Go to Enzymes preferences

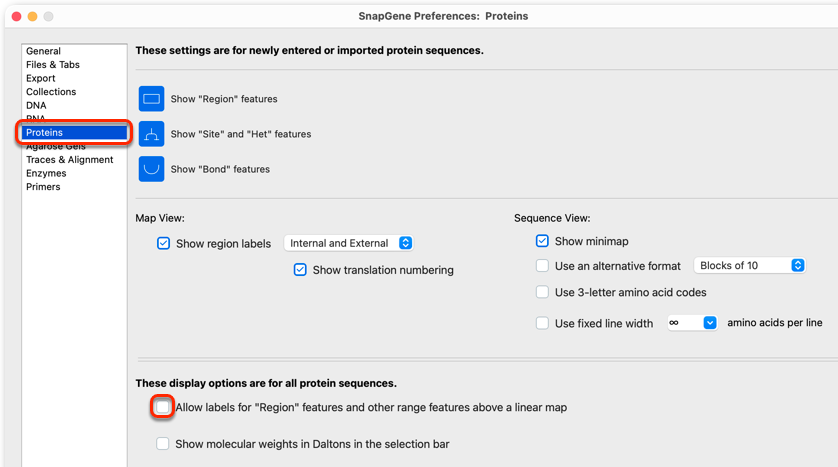point(46,173)
